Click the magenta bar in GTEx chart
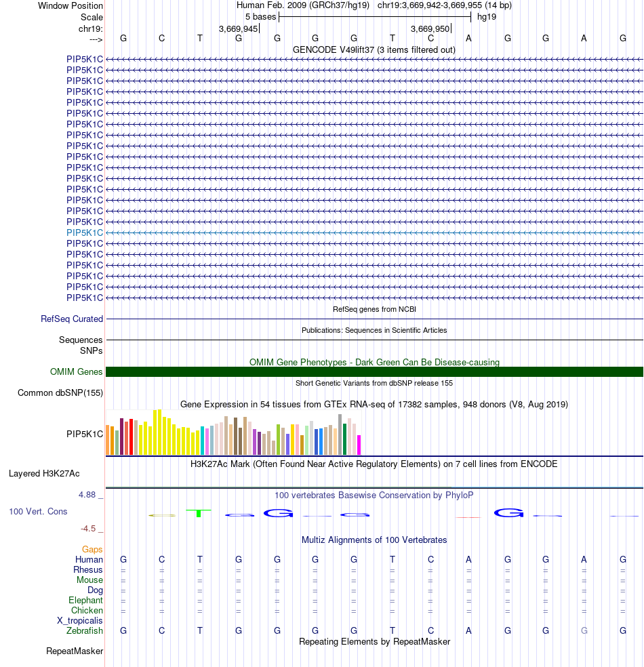The height and width of the screenshot is (667, 644). [x=359, y=445]
